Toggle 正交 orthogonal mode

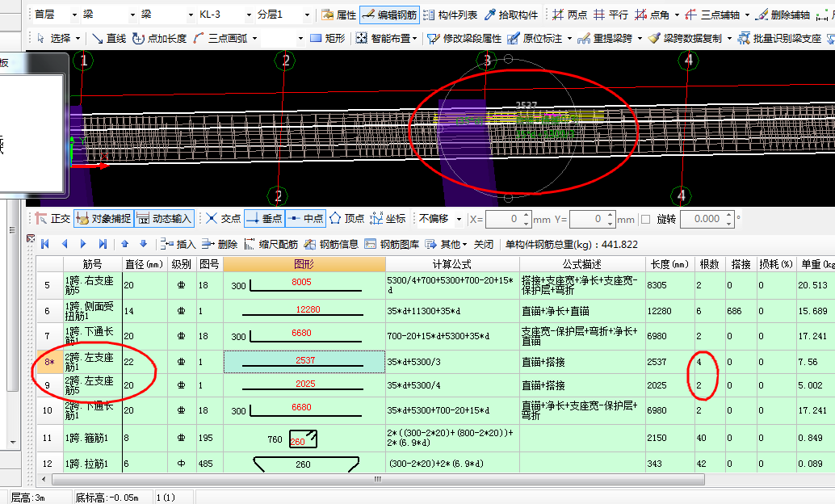(x=52, y=219)
